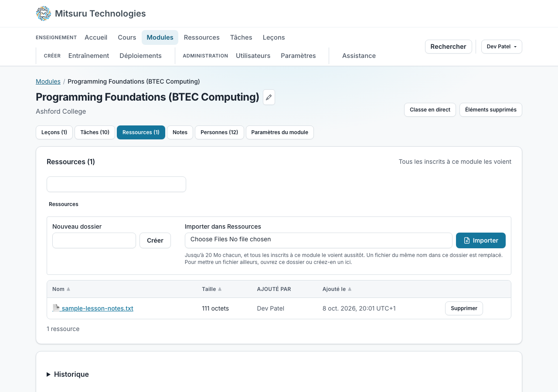This screenshot has height=392, width=558.
Task: Delete sample-lesson-notes.txt with Supprimer
Action: pyautogui.click(x=464, y=308)
